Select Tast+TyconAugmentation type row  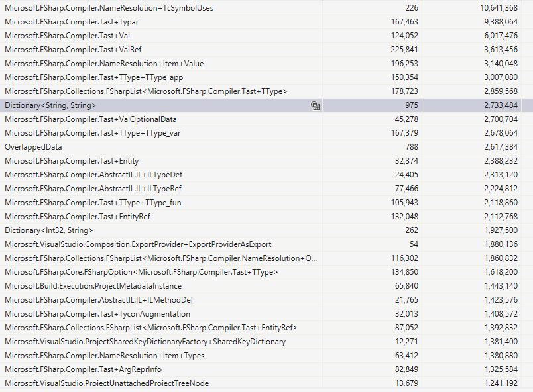[x=266, y=314]
